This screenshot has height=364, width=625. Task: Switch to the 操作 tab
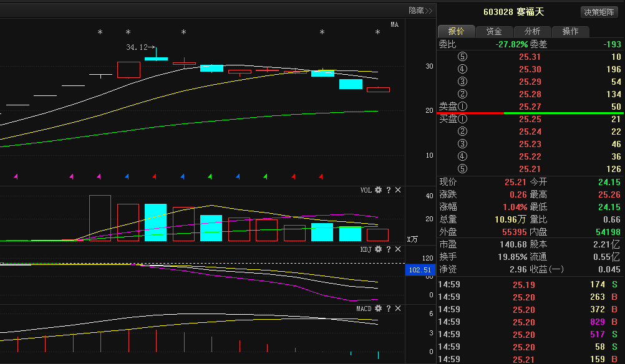570,31
